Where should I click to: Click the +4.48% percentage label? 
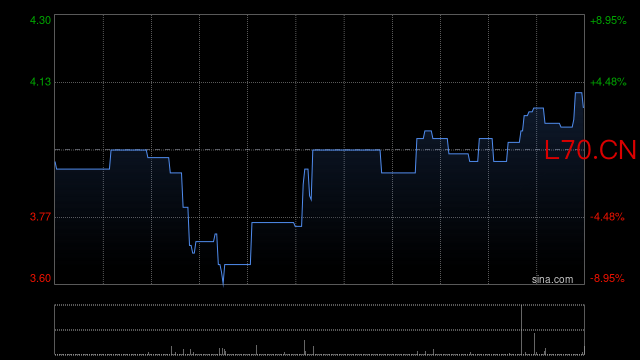click(608, 82)
